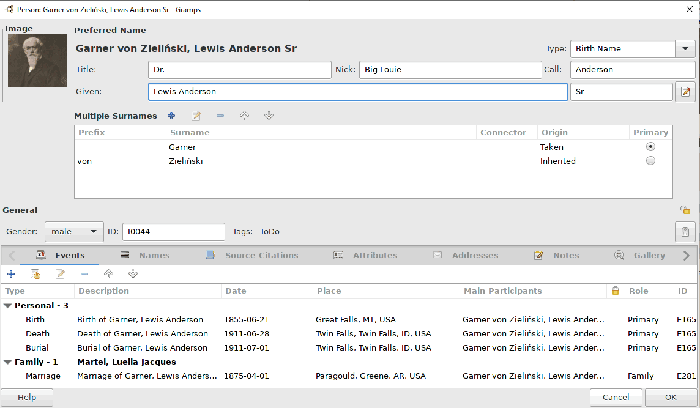Open the Addresses tab

[x=466, y=255]
